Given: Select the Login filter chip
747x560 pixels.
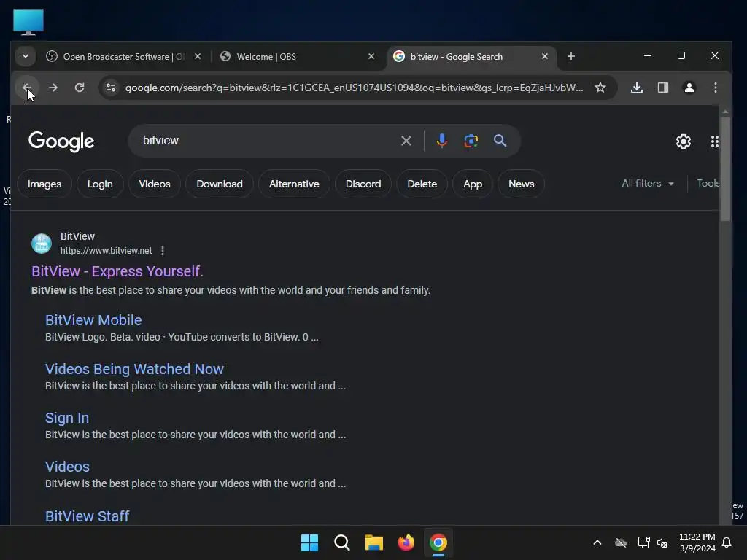Looking at the screenshot, I should pyautogui.click(x=100, y=184).
